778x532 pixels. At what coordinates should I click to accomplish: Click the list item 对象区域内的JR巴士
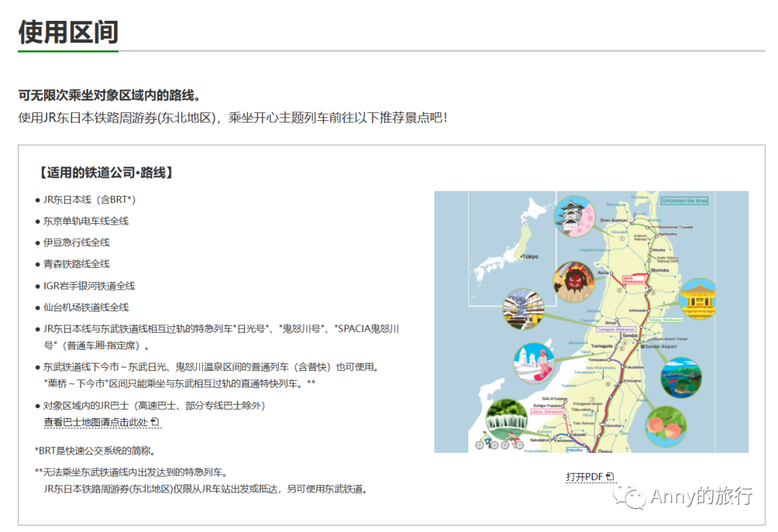click(x=154, y=405)
